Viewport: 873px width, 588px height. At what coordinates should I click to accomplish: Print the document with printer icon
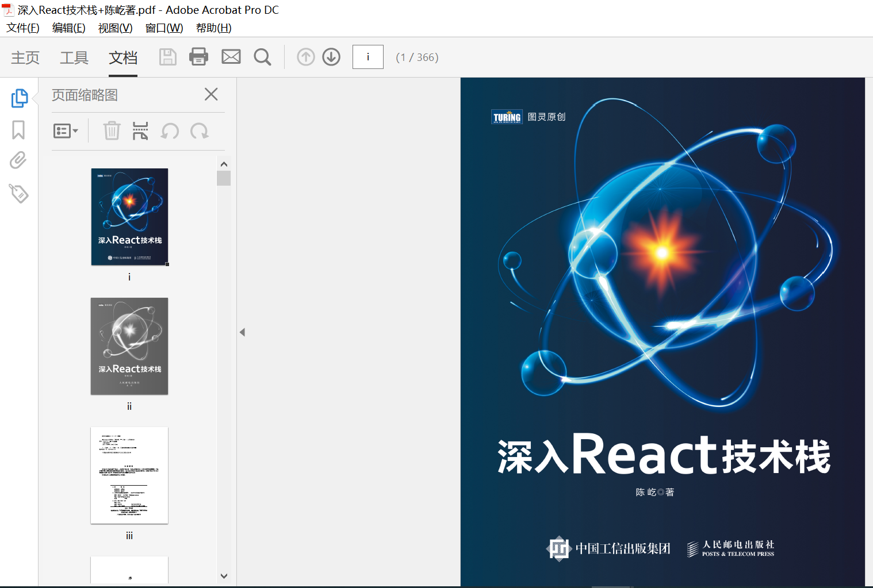pyautogui.click(x=198, y=57)
